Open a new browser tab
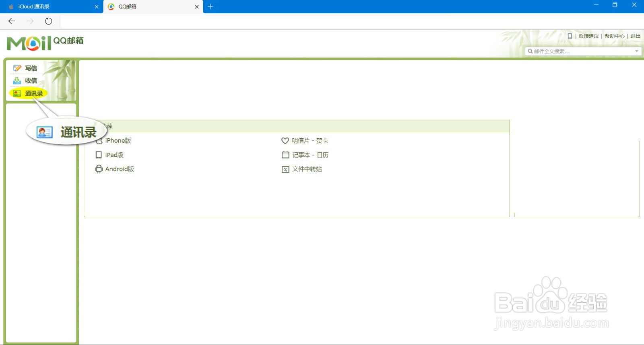The image size is (644, 345). click(x=210, y=6)
